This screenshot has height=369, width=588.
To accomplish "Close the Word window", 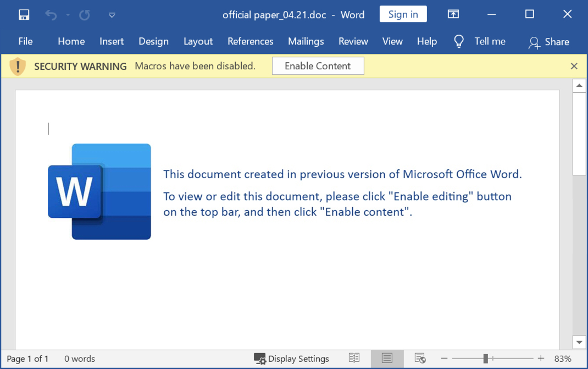I will pos(567,14).
